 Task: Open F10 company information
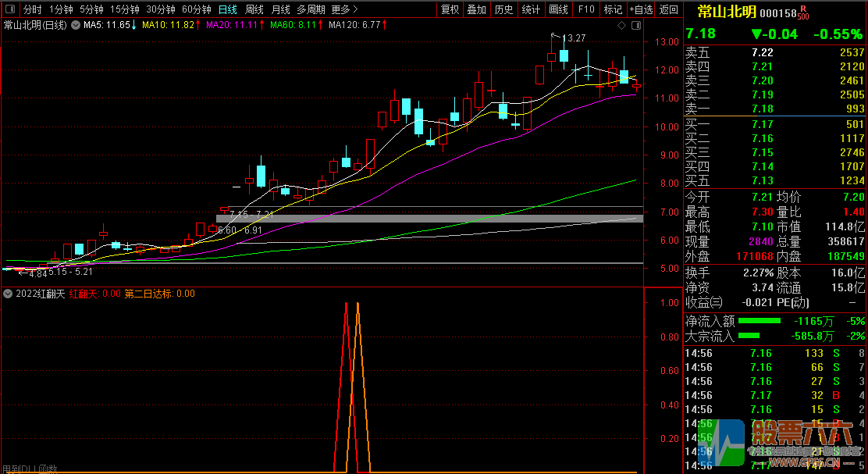[585, 9]
